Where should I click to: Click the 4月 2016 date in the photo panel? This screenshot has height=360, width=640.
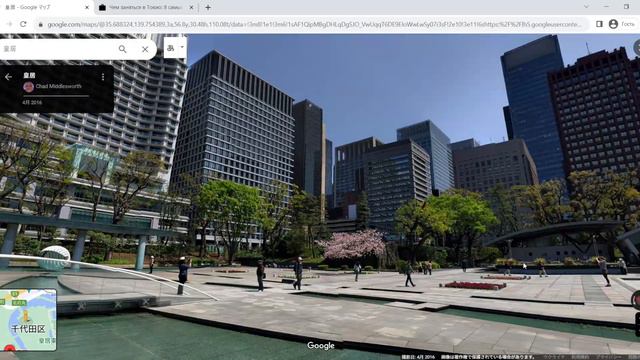click(32, 102)
